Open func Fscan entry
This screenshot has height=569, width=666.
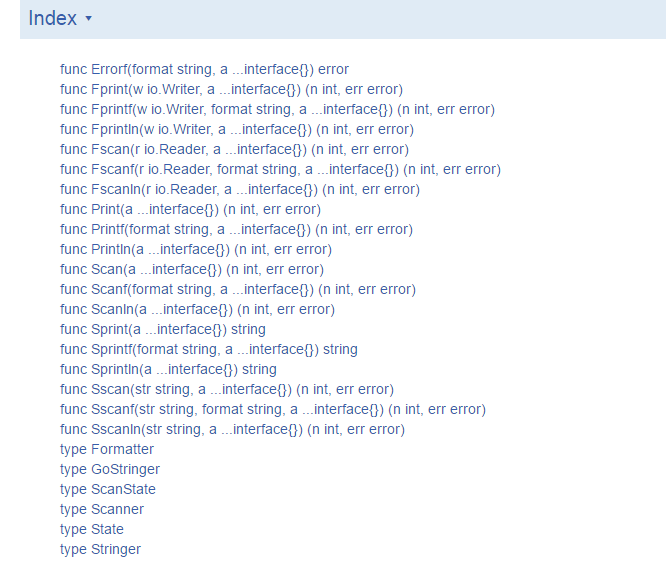(234, 149)
